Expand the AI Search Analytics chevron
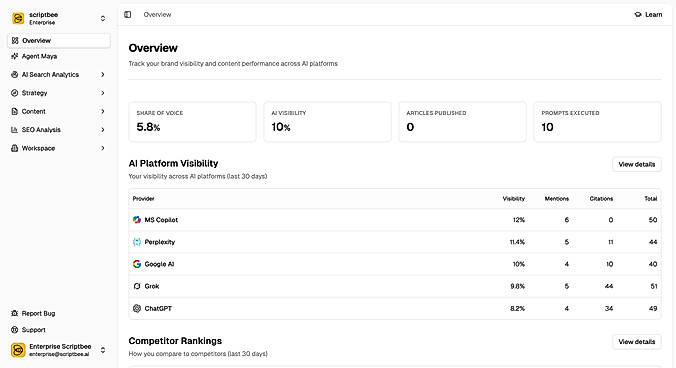 click(x=103, y=75)
